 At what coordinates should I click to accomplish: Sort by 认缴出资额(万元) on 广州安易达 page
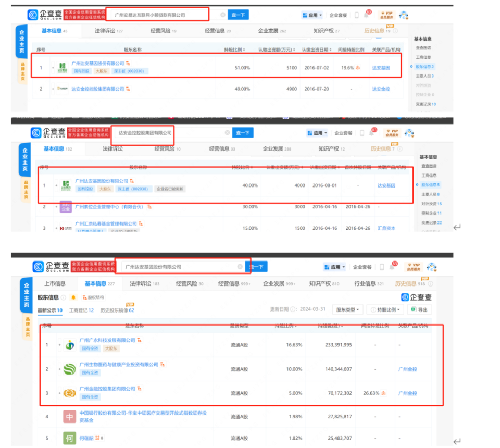[x=277, y=49]
